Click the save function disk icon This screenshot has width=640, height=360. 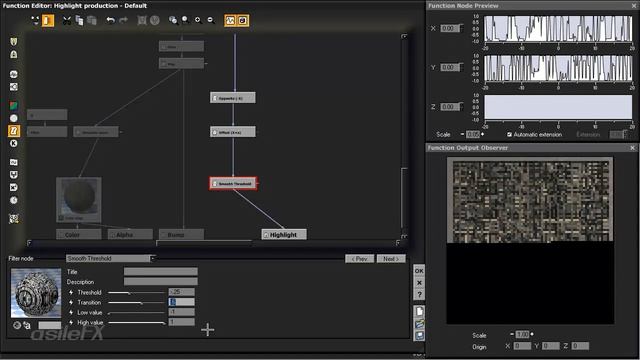419,336
